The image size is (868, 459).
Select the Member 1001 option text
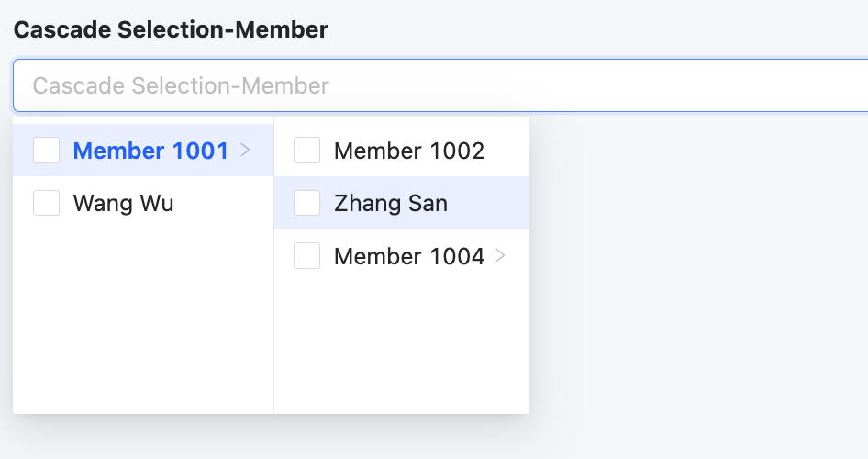(150, 151)
